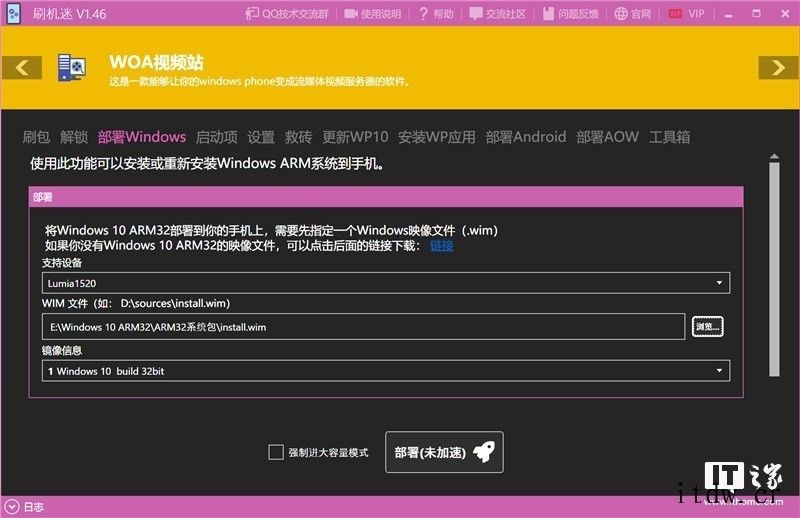Go to next banner with right arrow
This screenshot has width=800, height=518.
click(x=778, y=67)
